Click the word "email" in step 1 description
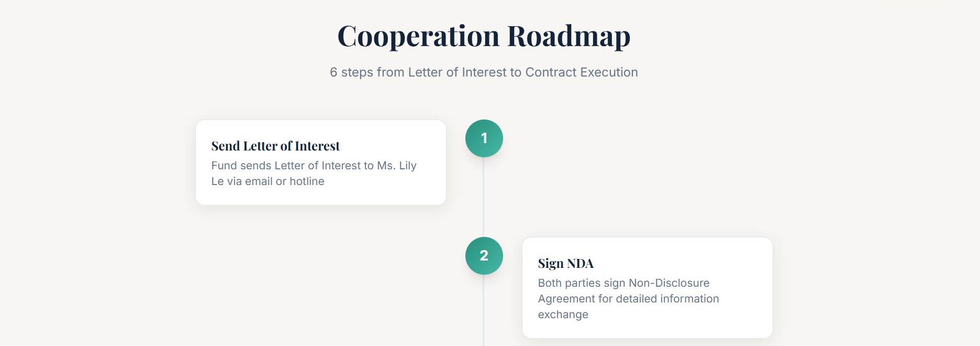 click(259, 181)
